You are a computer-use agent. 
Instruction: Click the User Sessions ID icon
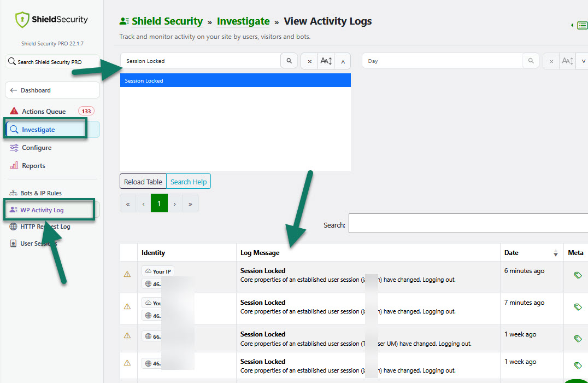pyautogui.click(x=13, y=243)
